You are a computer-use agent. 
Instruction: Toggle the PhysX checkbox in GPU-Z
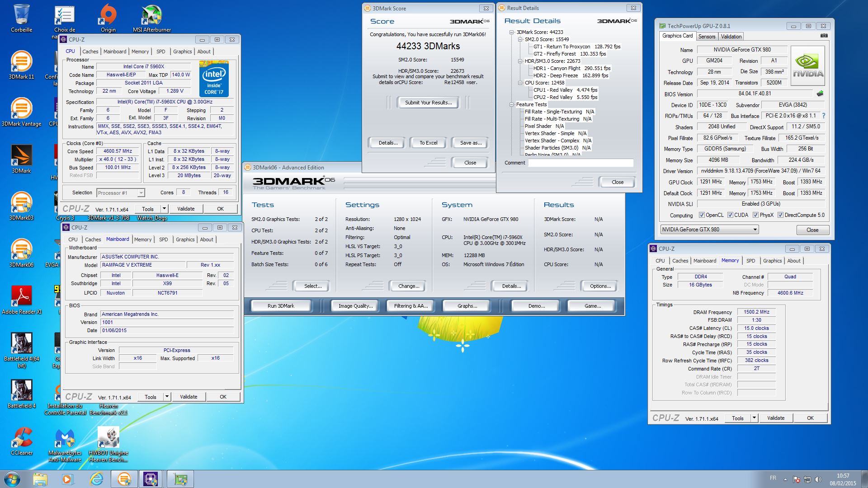[755, 215]
